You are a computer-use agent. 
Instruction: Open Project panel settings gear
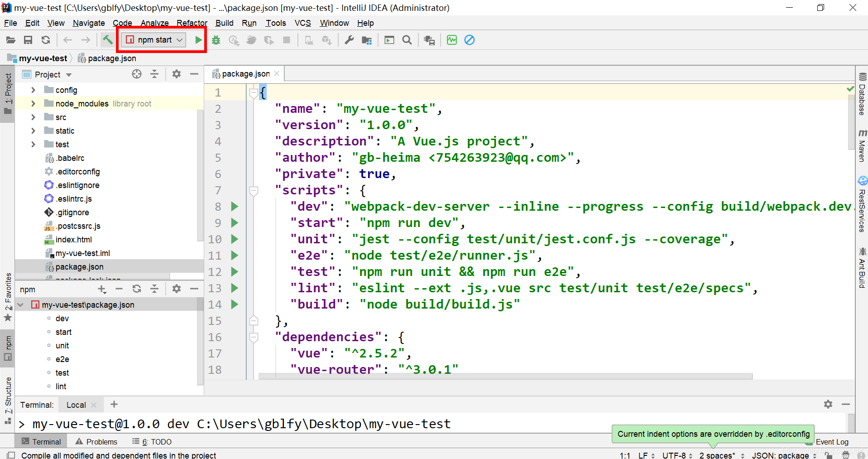[177, 74]
